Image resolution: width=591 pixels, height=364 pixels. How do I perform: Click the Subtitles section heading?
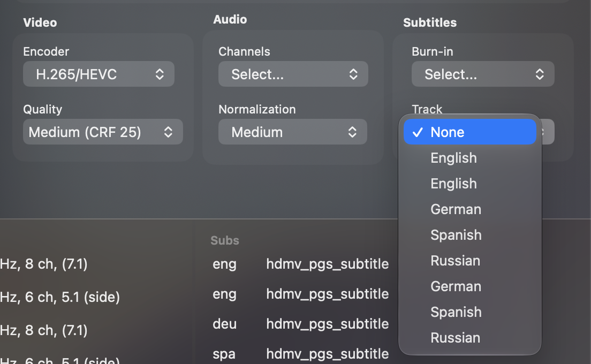(430, 22)
